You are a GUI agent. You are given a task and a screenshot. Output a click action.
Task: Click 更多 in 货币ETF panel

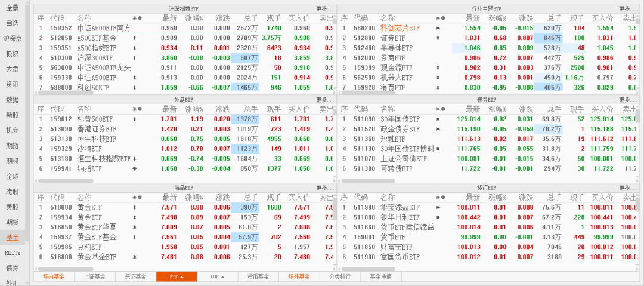[x=628, y=187]
